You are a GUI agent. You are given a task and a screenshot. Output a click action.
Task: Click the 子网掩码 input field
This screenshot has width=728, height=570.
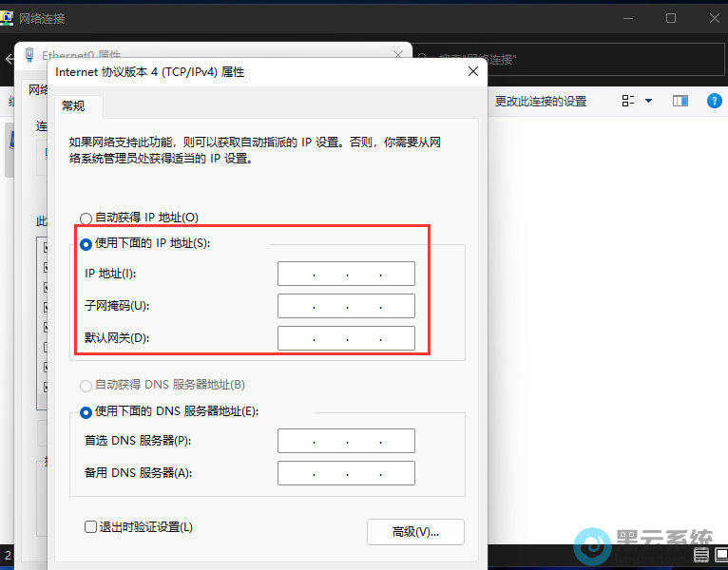(x=346, y=306)
